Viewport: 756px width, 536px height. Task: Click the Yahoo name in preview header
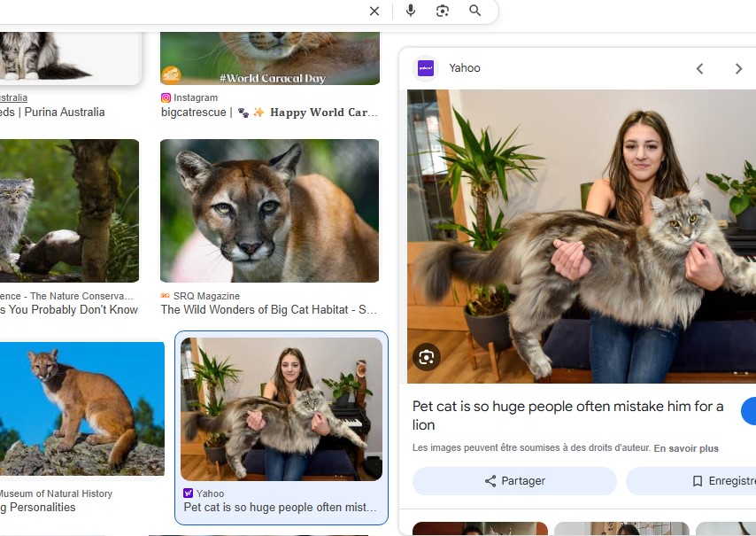tap(464, 68)
